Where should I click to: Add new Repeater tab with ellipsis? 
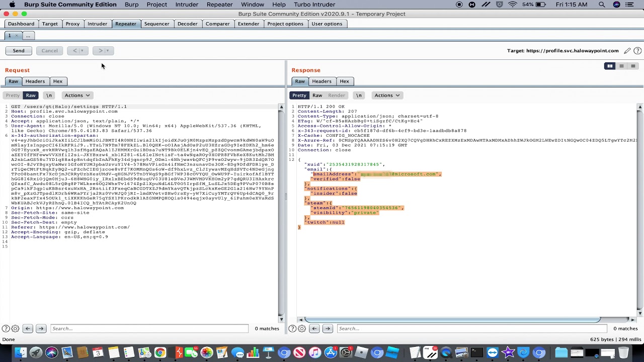pos(28,36)
